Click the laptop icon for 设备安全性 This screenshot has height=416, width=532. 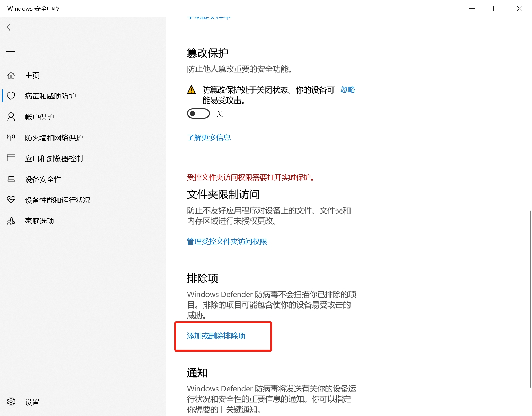point(11,179)
